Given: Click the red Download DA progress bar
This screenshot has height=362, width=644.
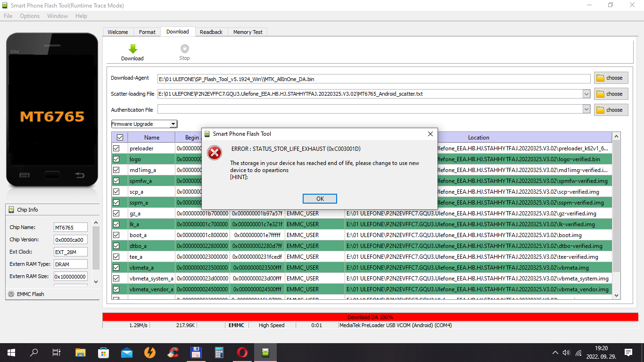Looking at the screenshot, I should pyautogui.click(x=370, y=317).
